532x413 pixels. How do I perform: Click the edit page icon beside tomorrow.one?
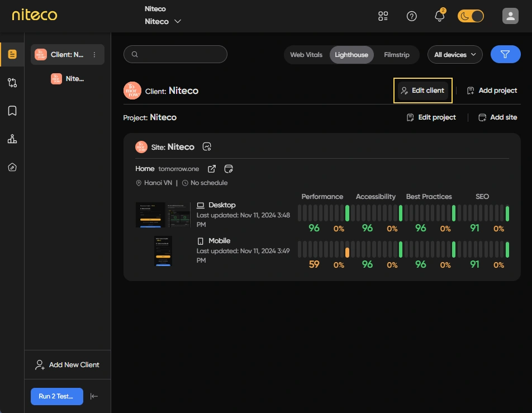click(229, 169)
